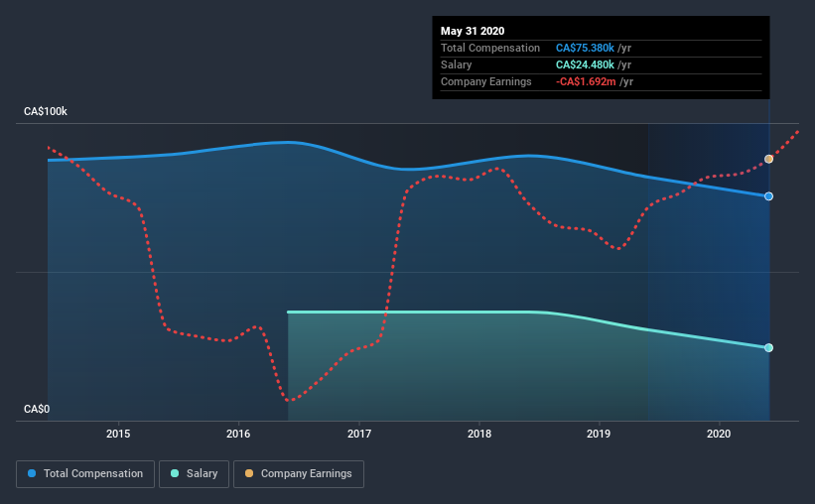Click the 2016 x-axis label
This screenshot has width=815, height=504.
[238, 434]
